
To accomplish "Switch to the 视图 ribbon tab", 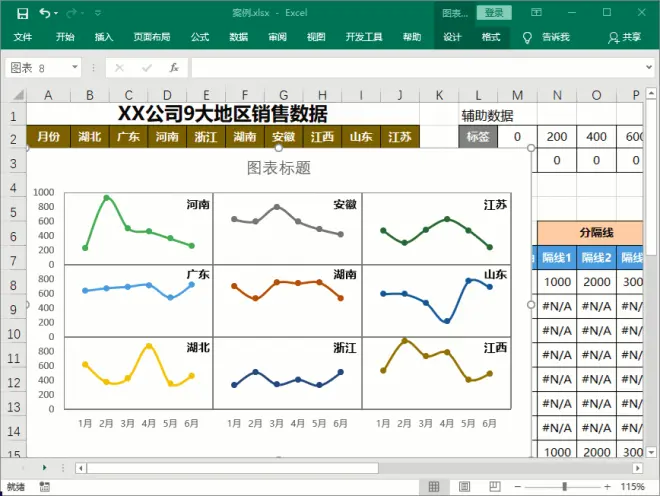I will 316,37.
